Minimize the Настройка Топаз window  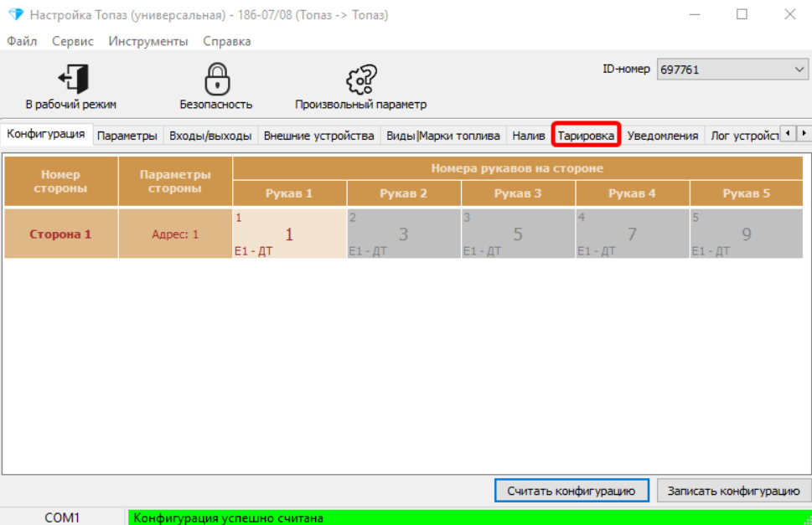[695, 14]
